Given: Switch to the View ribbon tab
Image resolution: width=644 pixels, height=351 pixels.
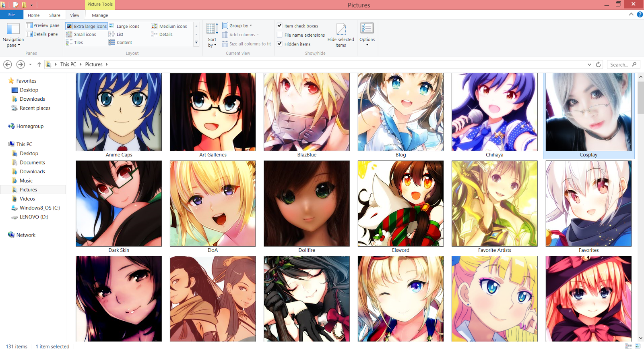Looking at the screenshot, I should coord(74,15).
